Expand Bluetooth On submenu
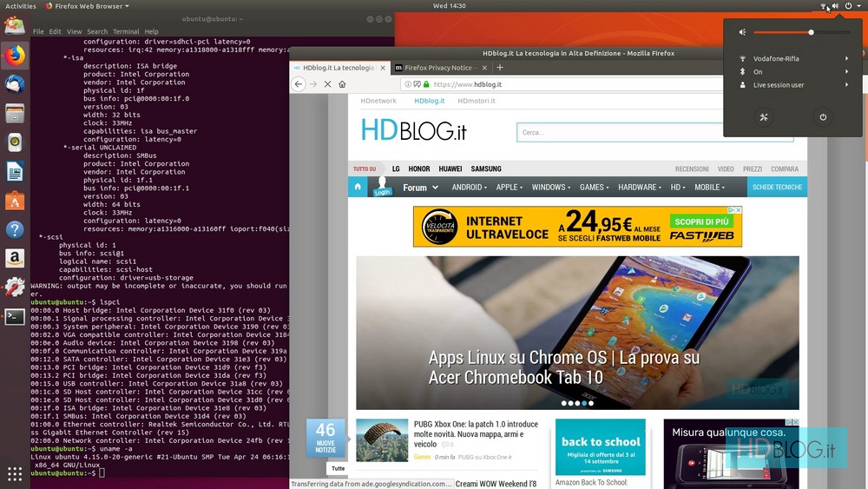The image size is (868, 489). click(x=792, y=72)
